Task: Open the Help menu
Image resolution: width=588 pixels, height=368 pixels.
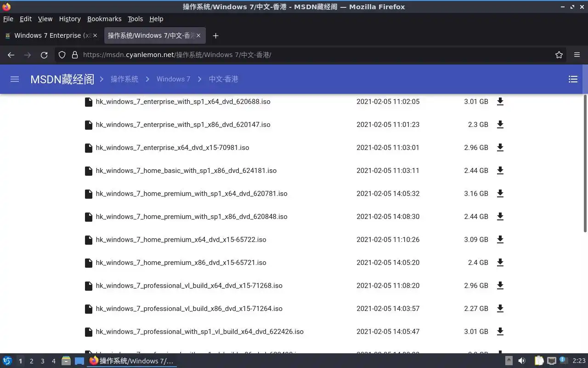Action: pos(156,19)
